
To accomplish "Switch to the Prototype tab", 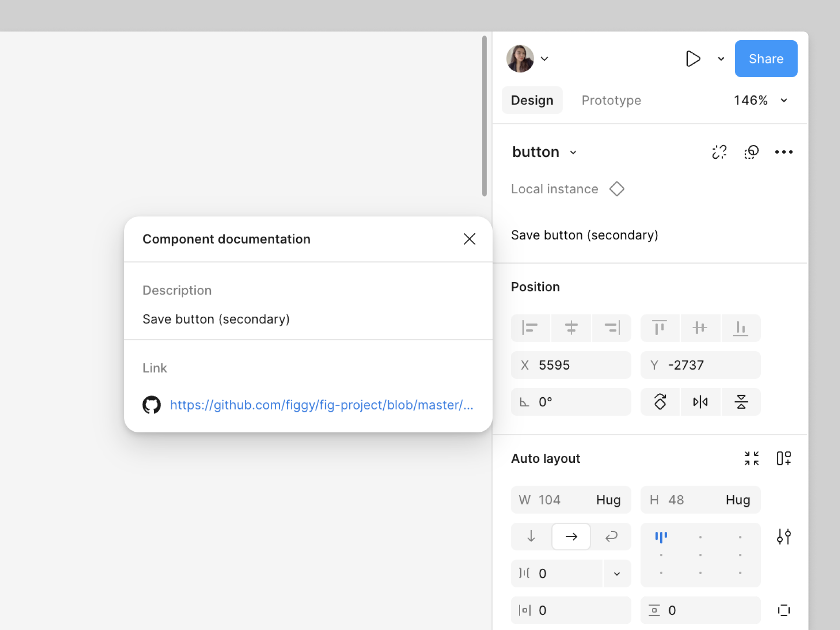I will (x=611, y=101).
